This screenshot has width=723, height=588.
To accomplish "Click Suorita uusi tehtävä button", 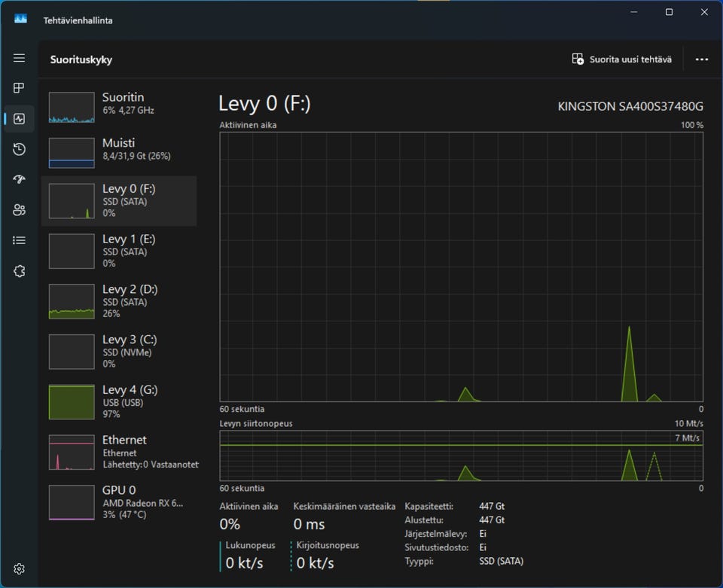I will pos(621,59).
